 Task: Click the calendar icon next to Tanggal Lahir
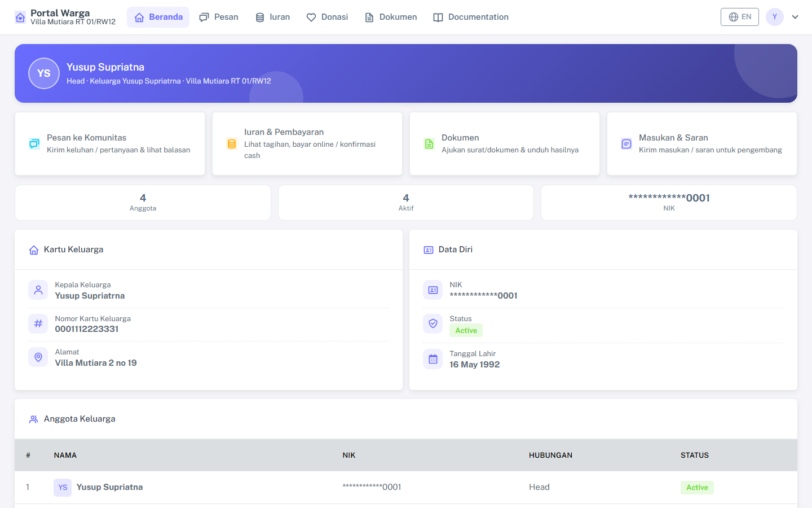(x=433, y=359)
